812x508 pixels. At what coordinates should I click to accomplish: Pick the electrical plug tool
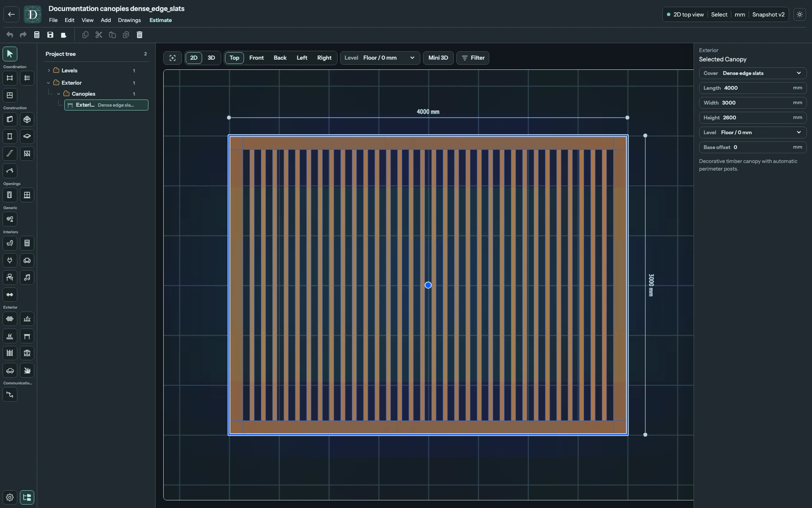point(10,260)
